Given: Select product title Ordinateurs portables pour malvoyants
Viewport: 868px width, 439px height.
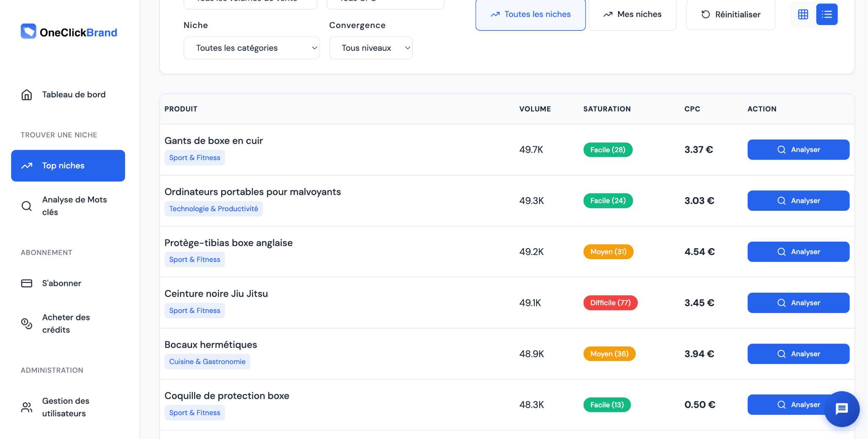Looking at the screenshot, I should [253, 192].
